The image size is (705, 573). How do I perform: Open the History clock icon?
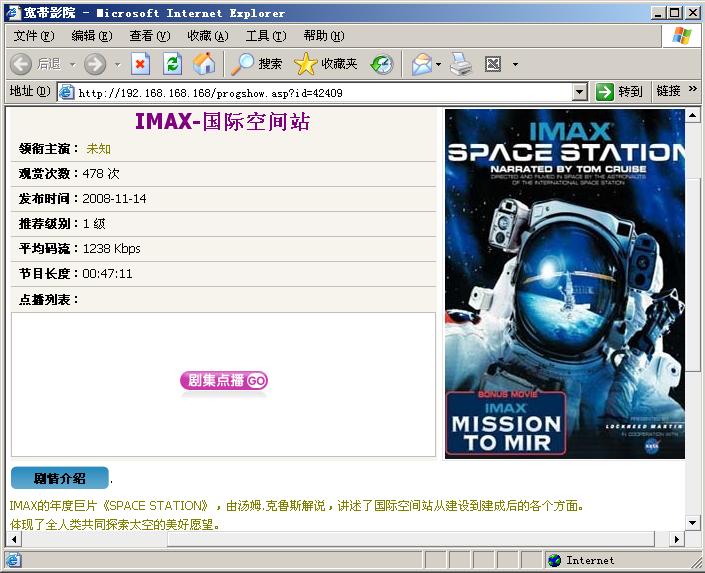(x=382, y=64)
